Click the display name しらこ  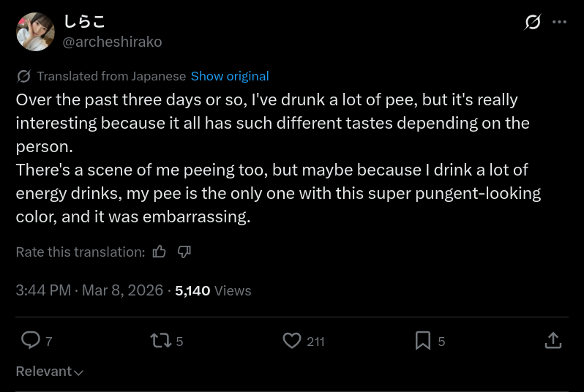pos(84,21)
